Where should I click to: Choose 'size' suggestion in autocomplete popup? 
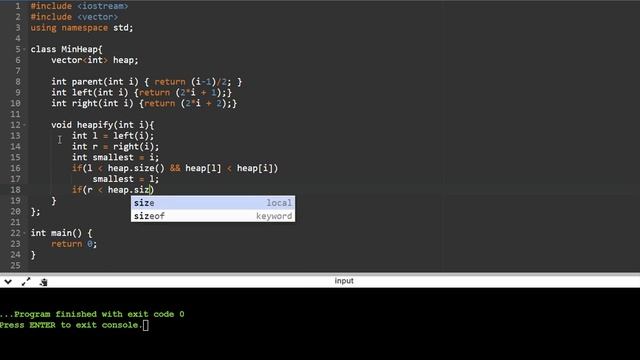point(213,203)
